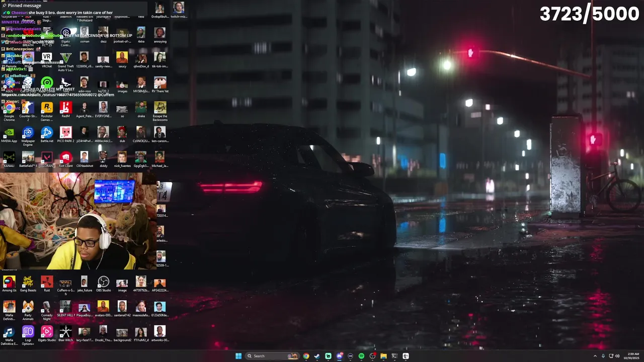This screenshot has height=362, width=644.
Task: Open Steam from the taskbar
Action: coord(317,356)
